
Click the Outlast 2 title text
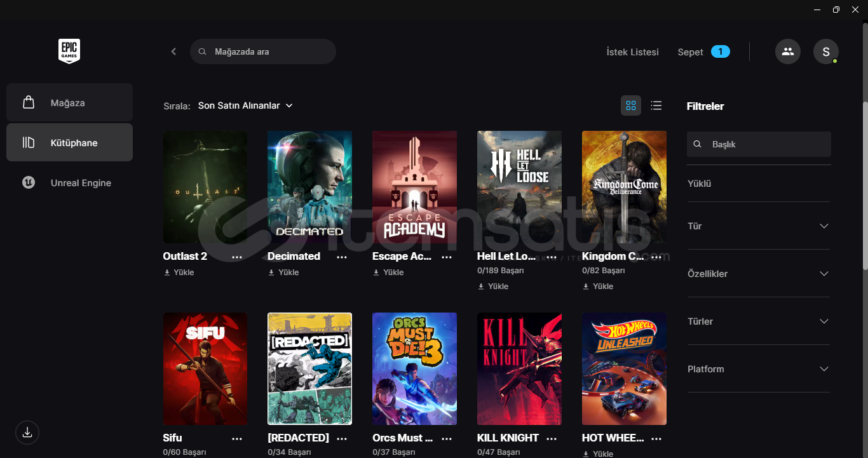(185, 257)
